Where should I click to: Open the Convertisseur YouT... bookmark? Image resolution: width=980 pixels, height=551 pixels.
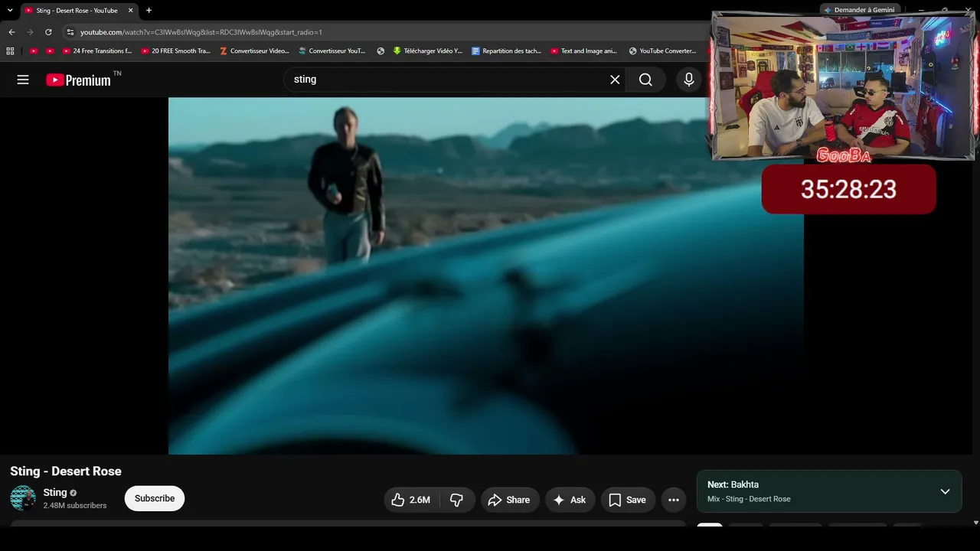pyautogui.click(x=332, y=51)
